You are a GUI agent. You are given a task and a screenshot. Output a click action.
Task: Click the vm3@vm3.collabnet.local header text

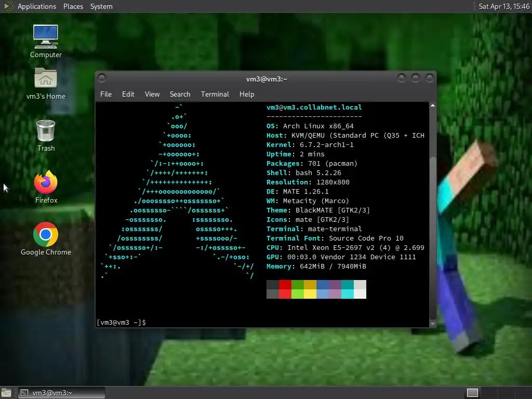click(x=314, y=107)
